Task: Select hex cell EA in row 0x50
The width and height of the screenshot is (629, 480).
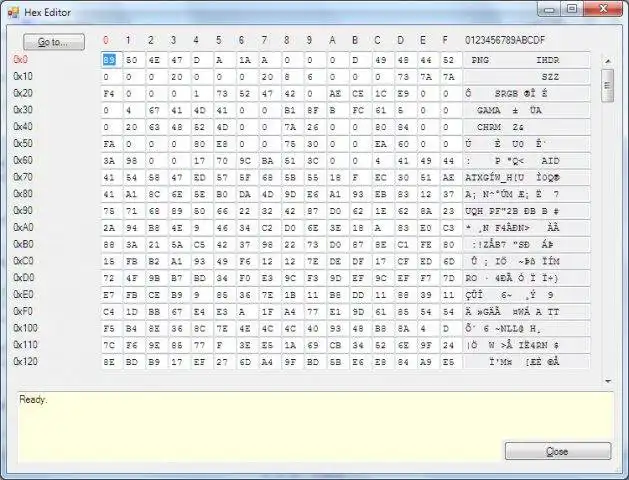Action: (381, 144)
